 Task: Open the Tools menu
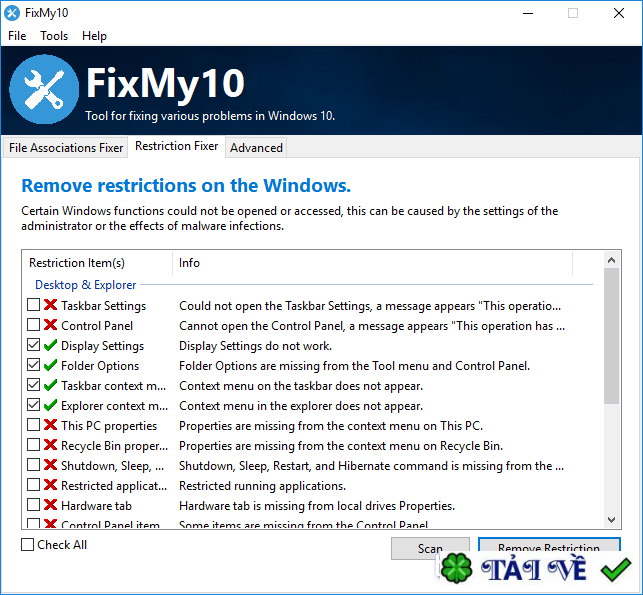pyautogui.click(x=54, y=36)
